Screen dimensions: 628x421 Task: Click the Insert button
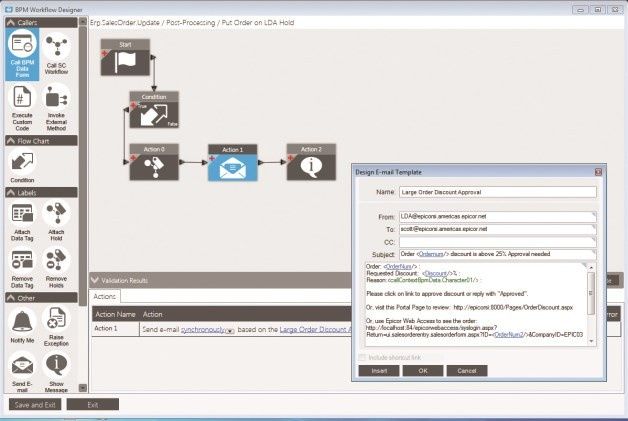tap(379, 371)
